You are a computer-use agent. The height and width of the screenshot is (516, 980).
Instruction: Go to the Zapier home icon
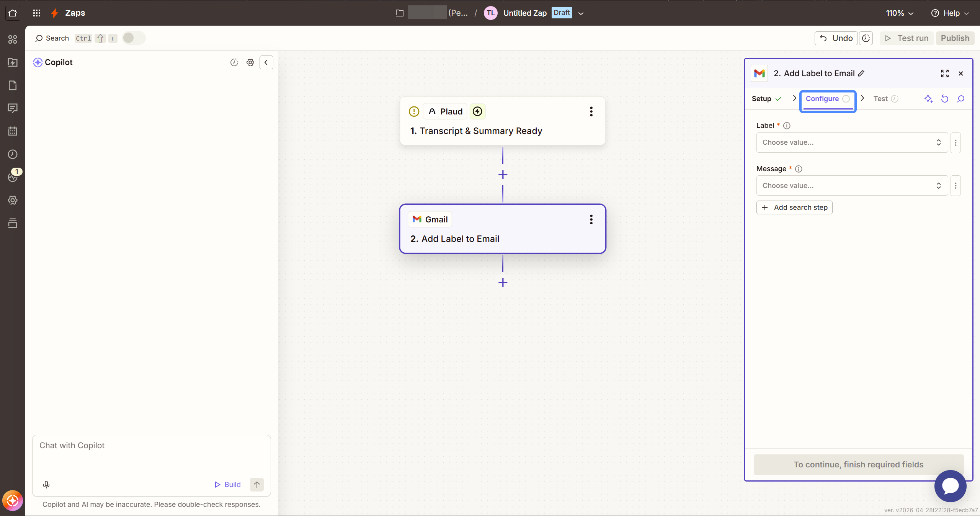coord(13,13)
